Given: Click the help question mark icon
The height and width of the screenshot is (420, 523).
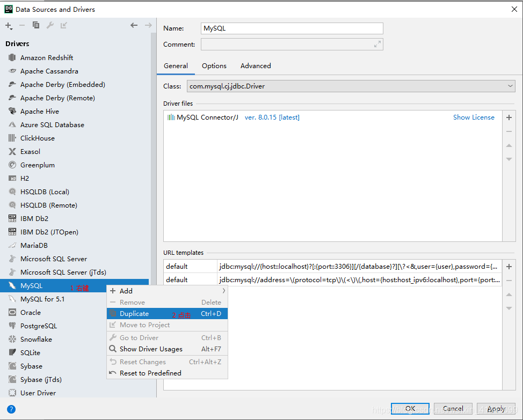Looking at the screenshot, I should (x=11, y=409).
